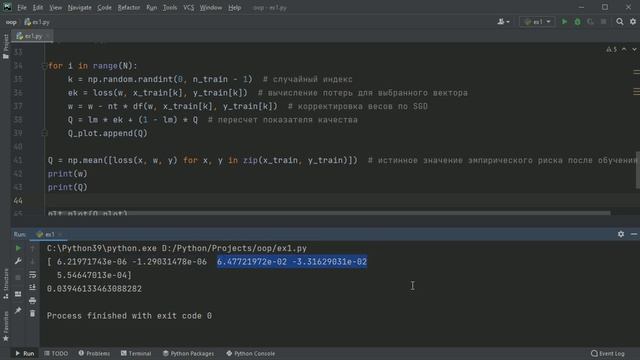Click the Stop square in the Run panel
Screen dimensions: 640x360
click(18, 278)
